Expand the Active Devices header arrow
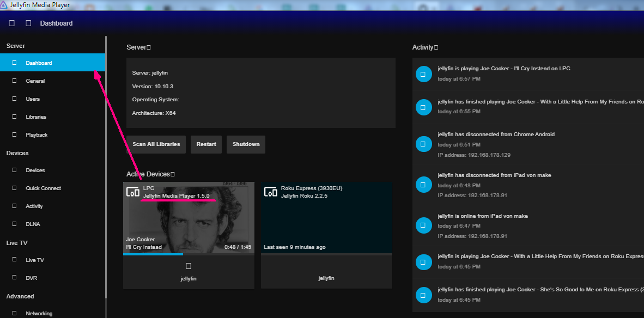Image resolution: width=644 pixels, height=318 pixels. (x=173, y=174)
